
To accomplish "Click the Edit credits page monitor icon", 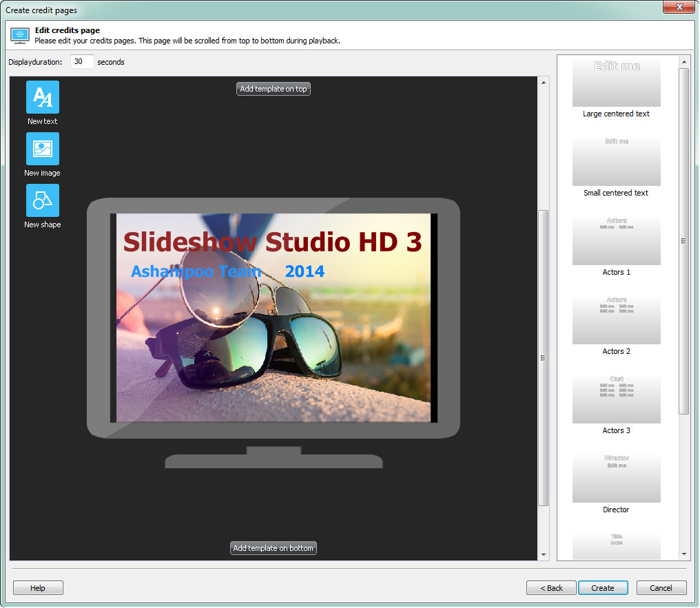I will [x=19, y=34].
